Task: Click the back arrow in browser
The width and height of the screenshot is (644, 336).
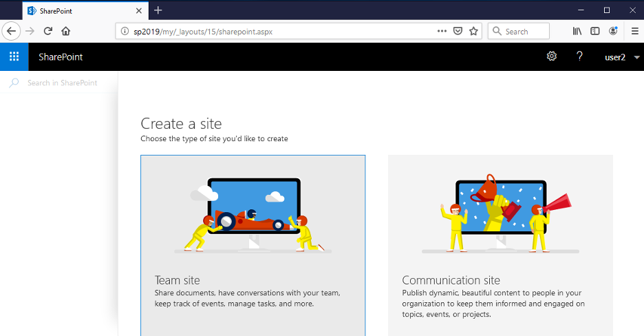Action: tap(12, 31)
